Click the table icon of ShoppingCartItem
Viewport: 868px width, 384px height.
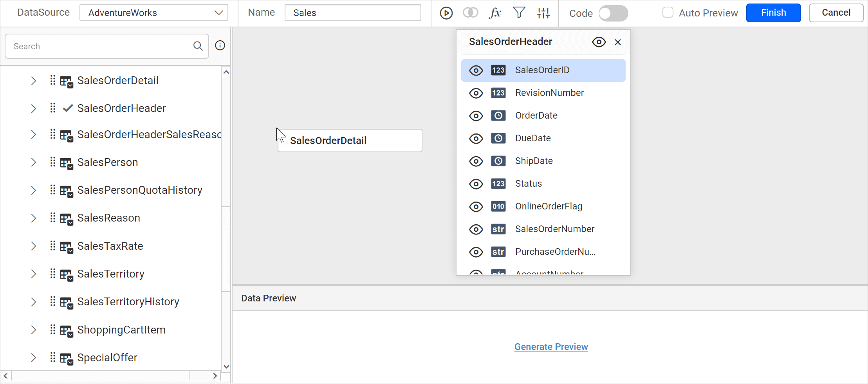coord(66,331)
